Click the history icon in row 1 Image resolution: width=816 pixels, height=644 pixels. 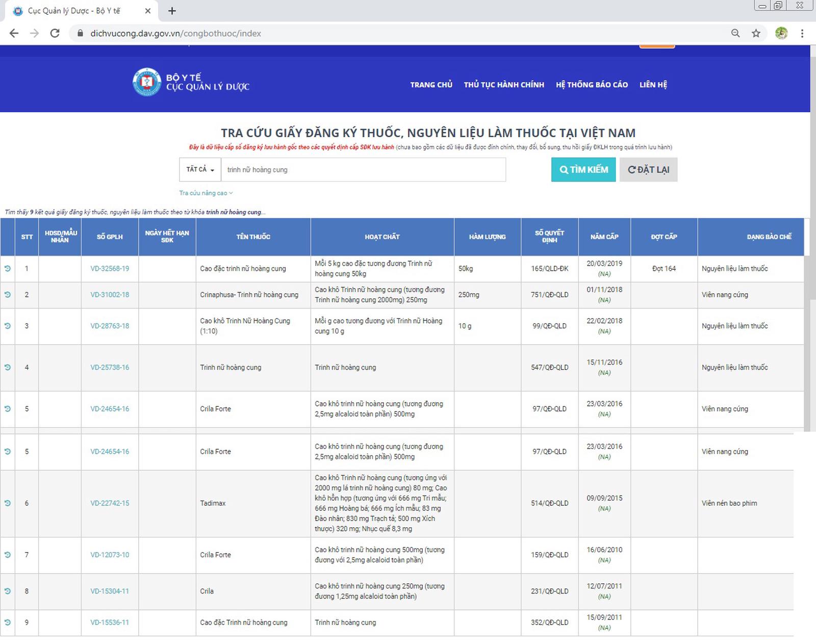click(8, 268)
